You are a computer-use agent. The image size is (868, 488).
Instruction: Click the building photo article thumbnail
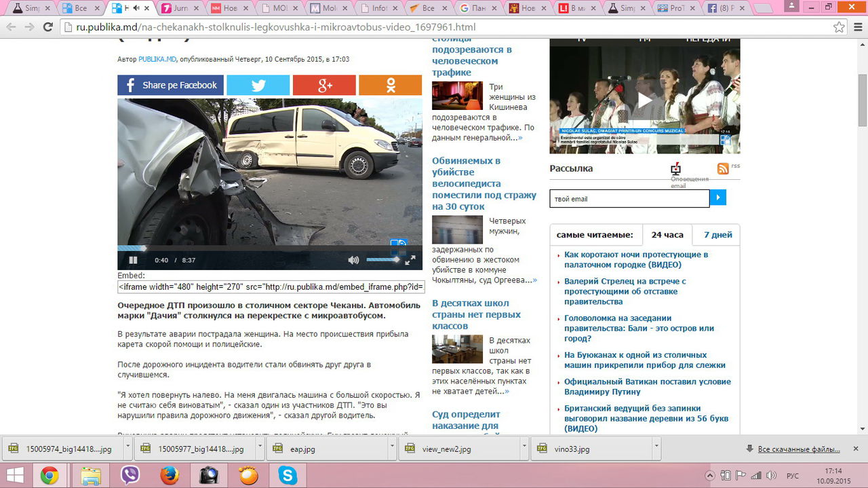pos(457,229)
